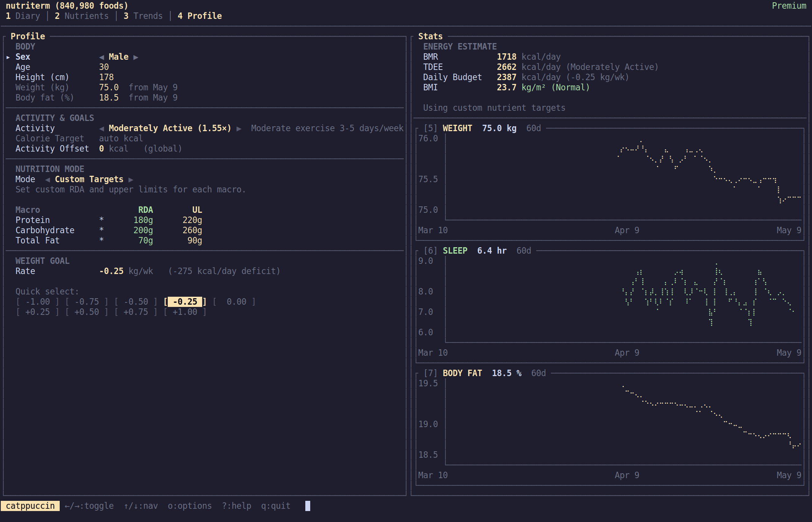The height and width of the screenshot is (522, 812).
Task: Click the Height value 178
Action: coord(107,77)
